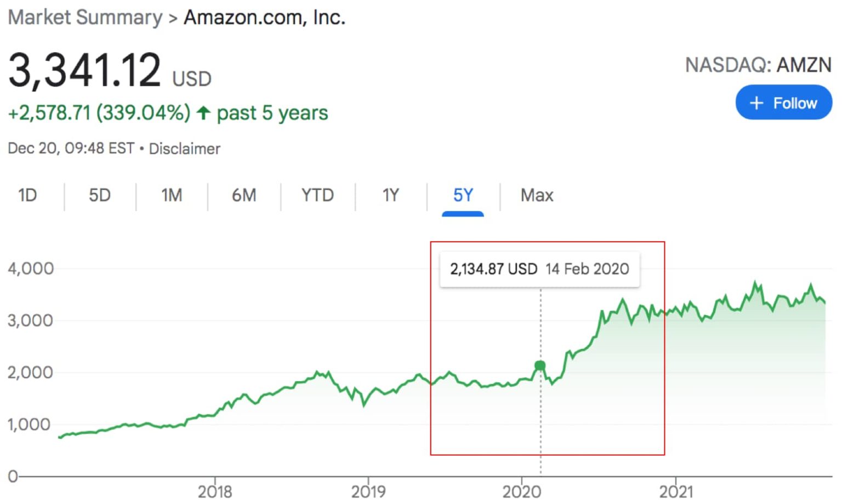842x504 pixels.
Task: Open the 1M time range
Action: pyautogui.click(x=171, y=195)
